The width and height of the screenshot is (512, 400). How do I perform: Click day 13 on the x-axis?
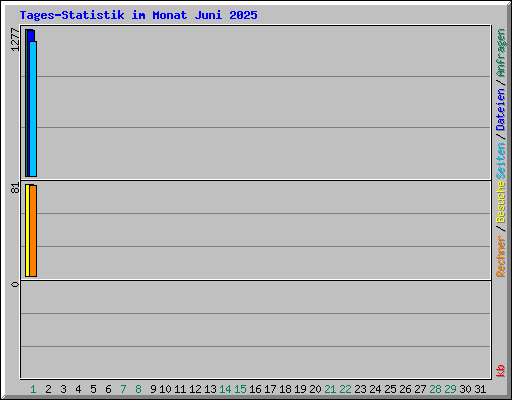coord(210,389)
